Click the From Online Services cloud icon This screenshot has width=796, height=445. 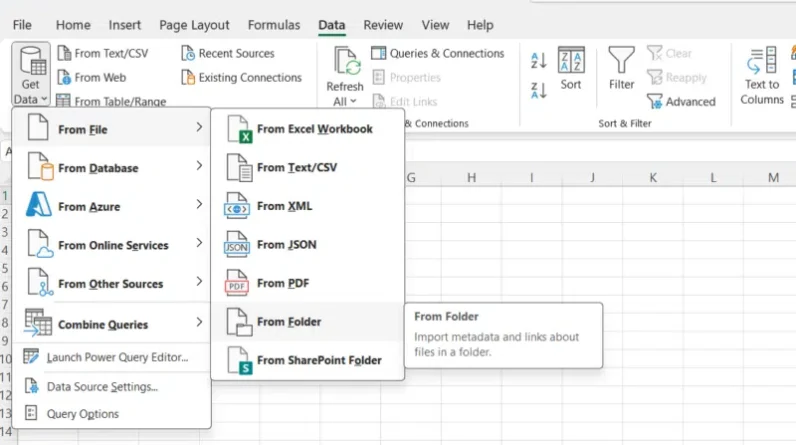[x=40, y=244]
